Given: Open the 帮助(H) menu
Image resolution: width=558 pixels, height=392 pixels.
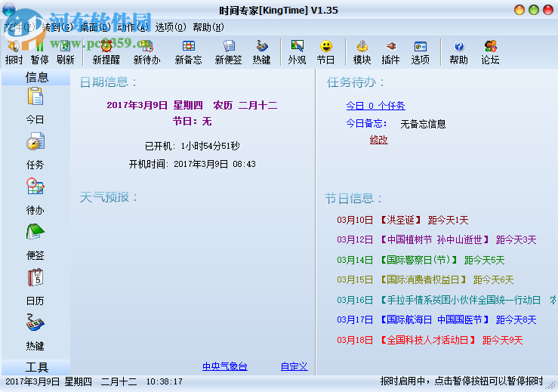Looking at the screenshot, I should click(x=208, y=27).
